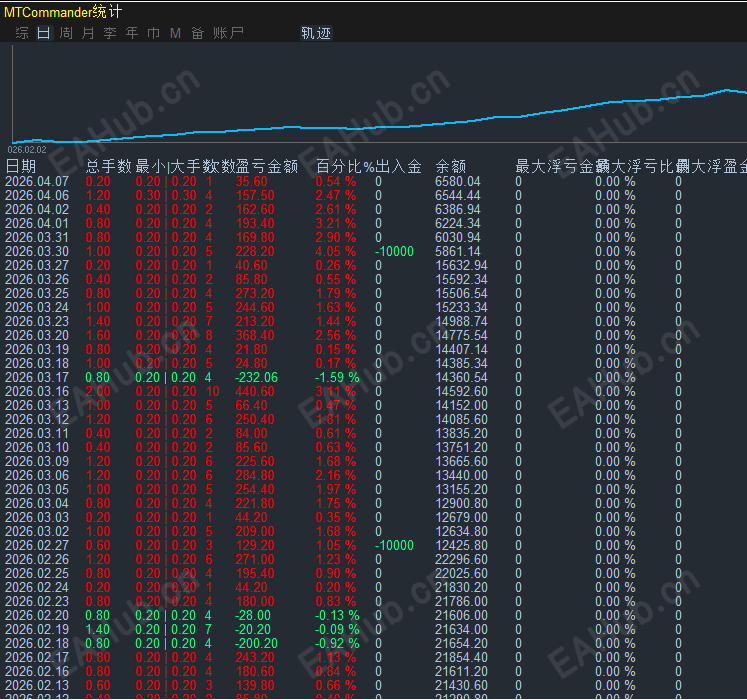This screenshot has height=700, width=747.
Task: Select the 日 daily statistics tab
Action: click(44, 33)
